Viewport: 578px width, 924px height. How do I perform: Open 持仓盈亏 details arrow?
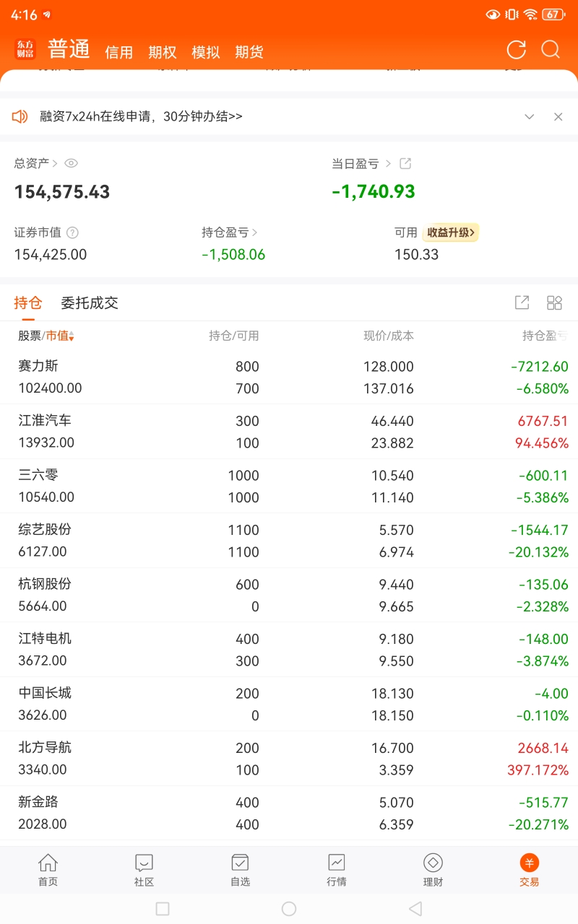254,232
